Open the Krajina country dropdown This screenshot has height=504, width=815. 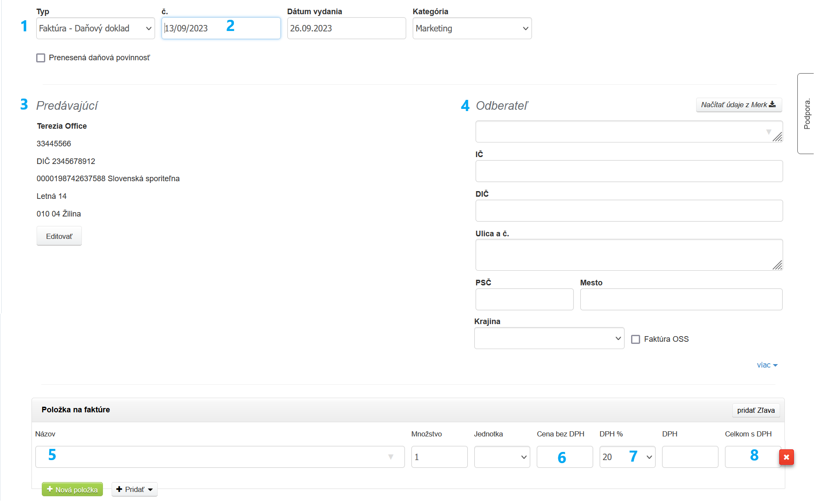pyautogui.click(x=549, y=338)
